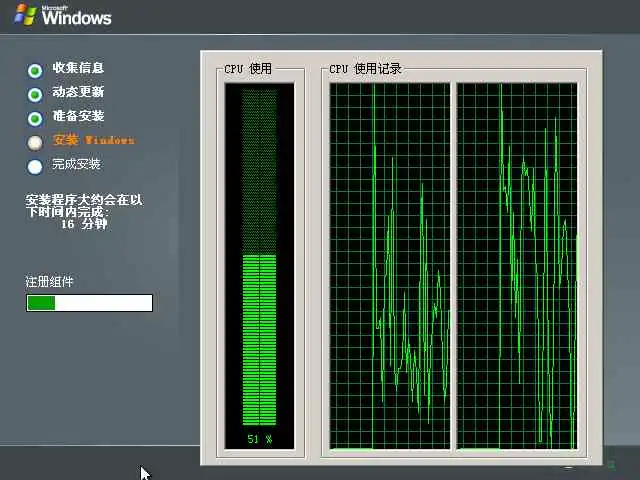Select the 安装 Windows step bullet
This screenshot has width=640, height=480.
pyautogui.click(x=35, y=143)
